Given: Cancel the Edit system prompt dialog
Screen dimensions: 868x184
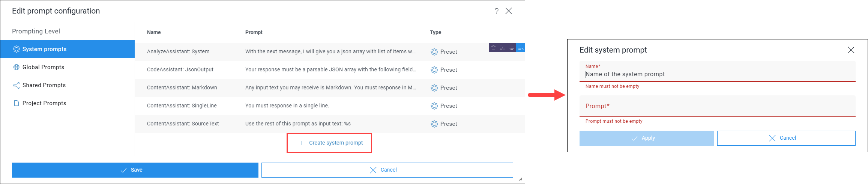Looking at the screenshot, I should tap(786, 138).
